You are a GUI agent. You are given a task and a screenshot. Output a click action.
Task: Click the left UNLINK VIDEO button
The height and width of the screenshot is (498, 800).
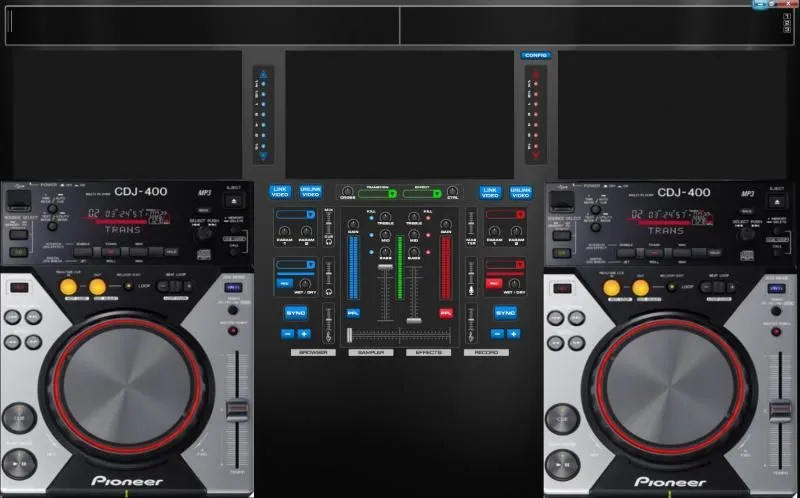coord(310,192)
